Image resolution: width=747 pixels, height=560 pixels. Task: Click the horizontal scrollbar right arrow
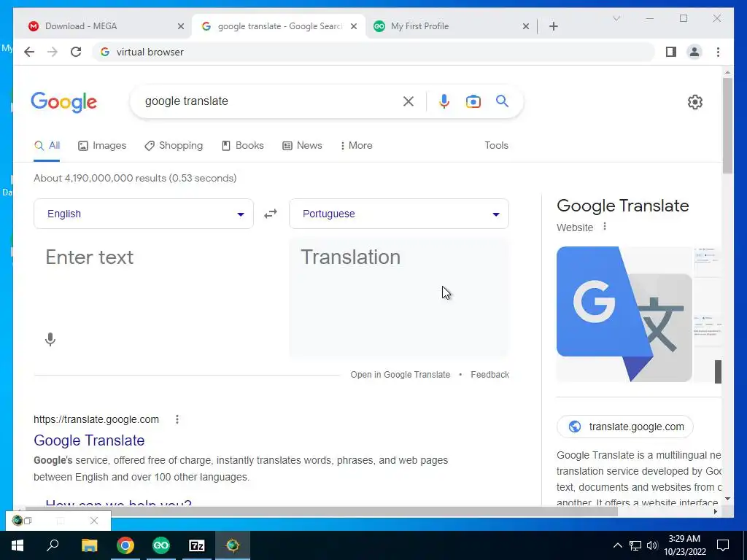(x=715, y=511)
